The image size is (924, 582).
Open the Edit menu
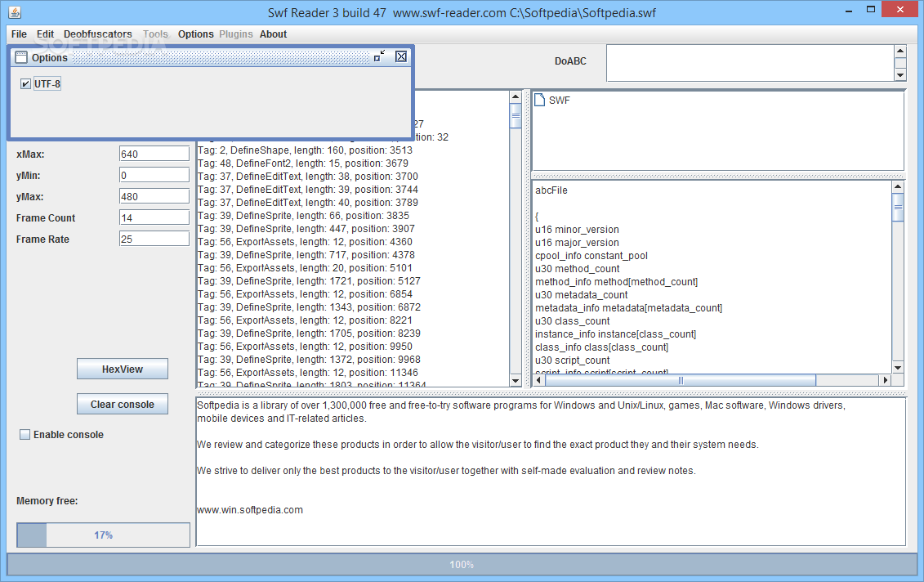pos(46,34)
